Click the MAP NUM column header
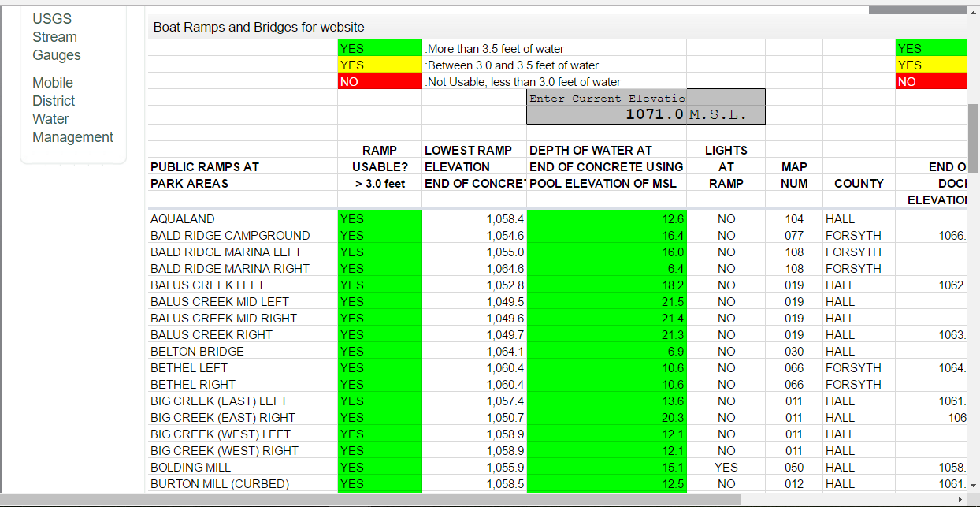Screen dimensions: 980x507 793,175
